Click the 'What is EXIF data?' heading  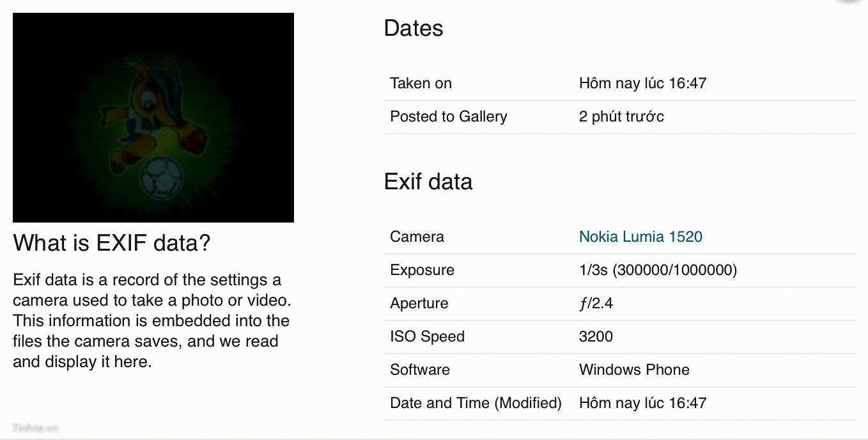point(112,243)
